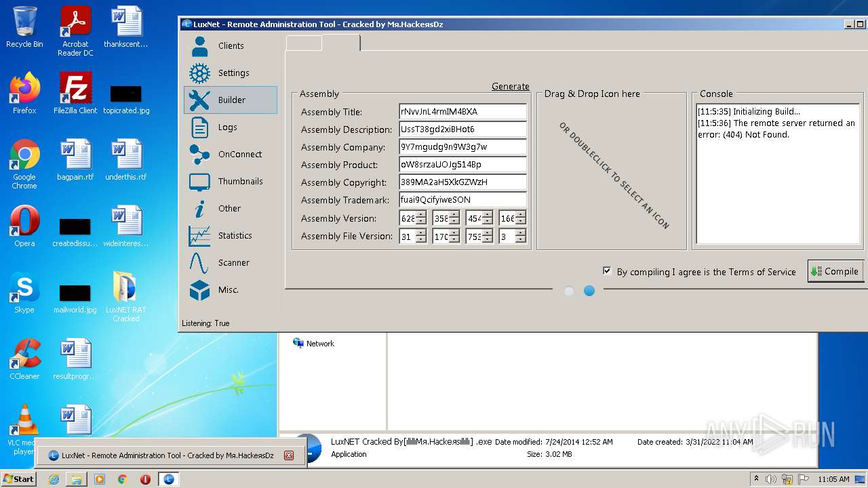868x488 pixels.
Task: Launch VLC media player shortcut
Action: click(24, 430)
